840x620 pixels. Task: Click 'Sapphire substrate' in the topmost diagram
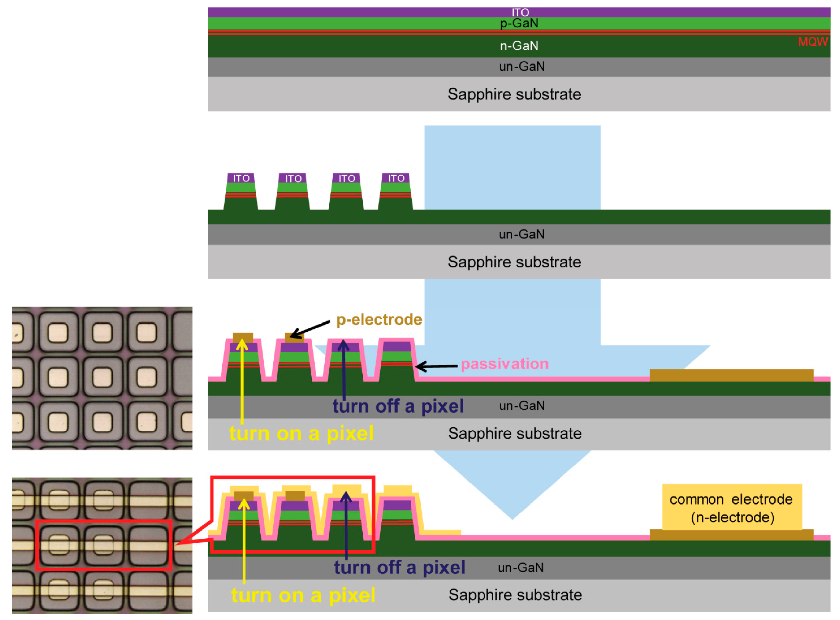[x=514, y=94]
